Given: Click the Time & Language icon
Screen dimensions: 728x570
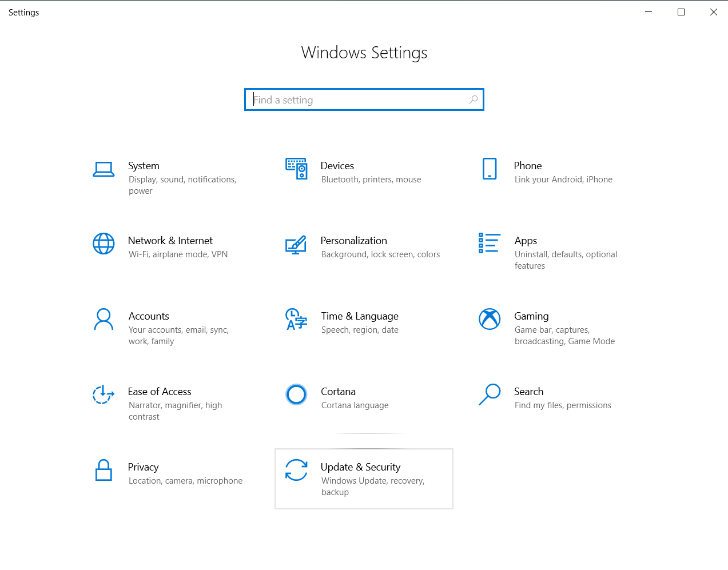Looking at the screenshot, I should point(296,319).
